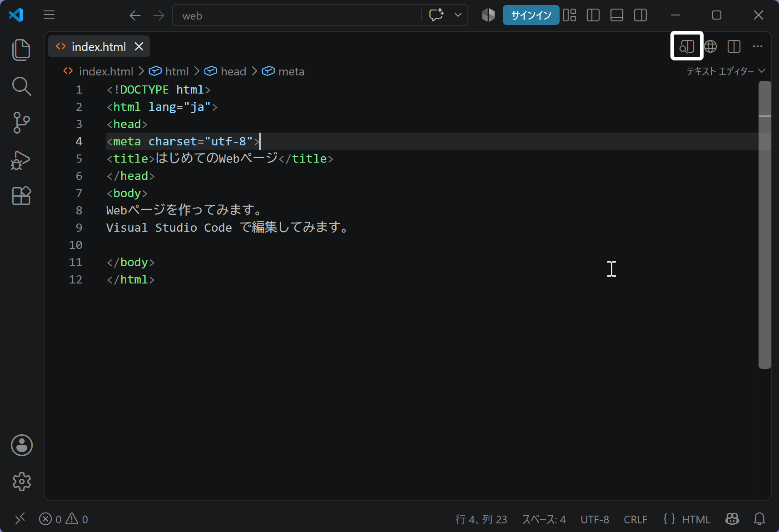
Task: Change the CRLF line ending setting
Action: (635, 519)
